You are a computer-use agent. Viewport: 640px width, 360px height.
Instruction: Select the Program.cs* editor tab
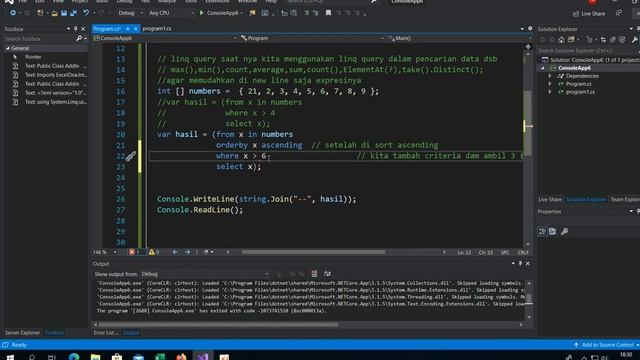pyautogui.click(x=107, y=29)
